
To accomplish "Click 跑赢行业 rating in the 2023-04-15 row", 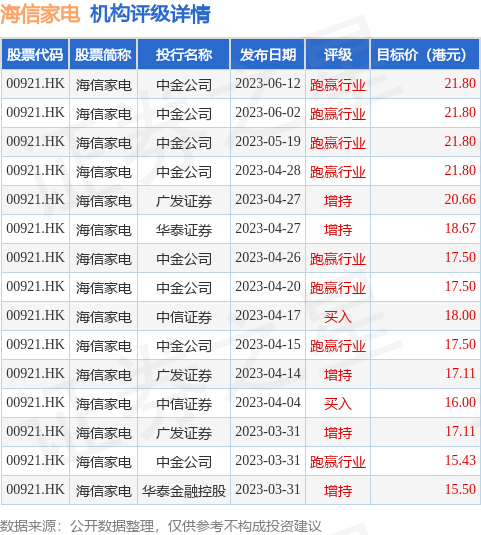I will [338, 346].
